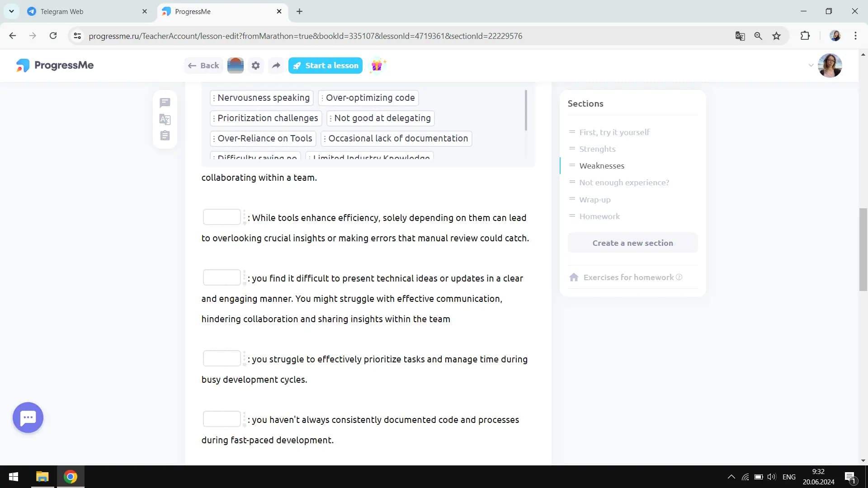Click the share arrow icon in toolbar
The height and width of the screenshot is (488, 868).
click(276, 66)
